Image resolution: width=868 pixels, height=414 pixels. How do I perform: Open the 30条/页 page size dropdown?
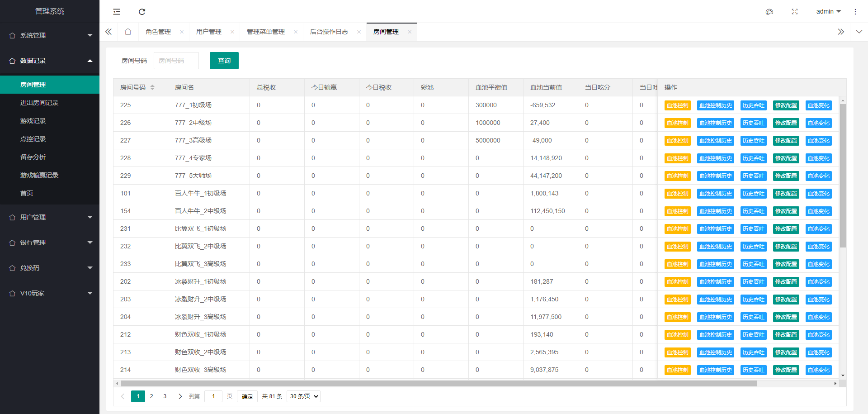point(303,396)
